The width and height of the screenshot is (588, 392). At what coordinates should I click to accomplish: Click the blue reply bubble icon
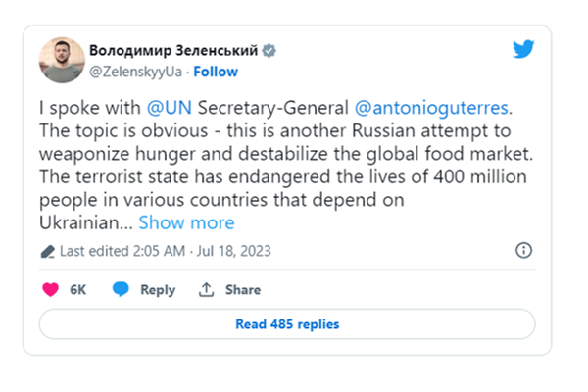point(121,289)
